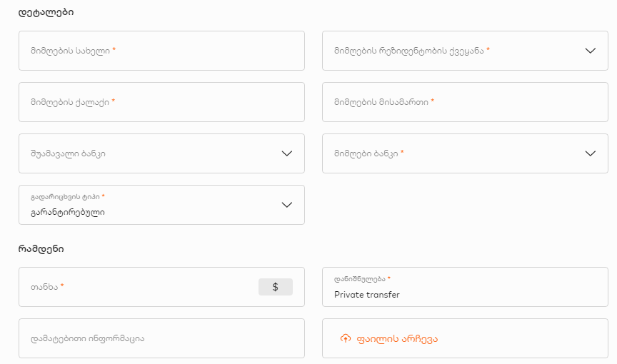The width and height of the screenshot is (617, 364).
Task: Expand the მიმღები ბანკი chevron
Action: (x=591, y=153)
